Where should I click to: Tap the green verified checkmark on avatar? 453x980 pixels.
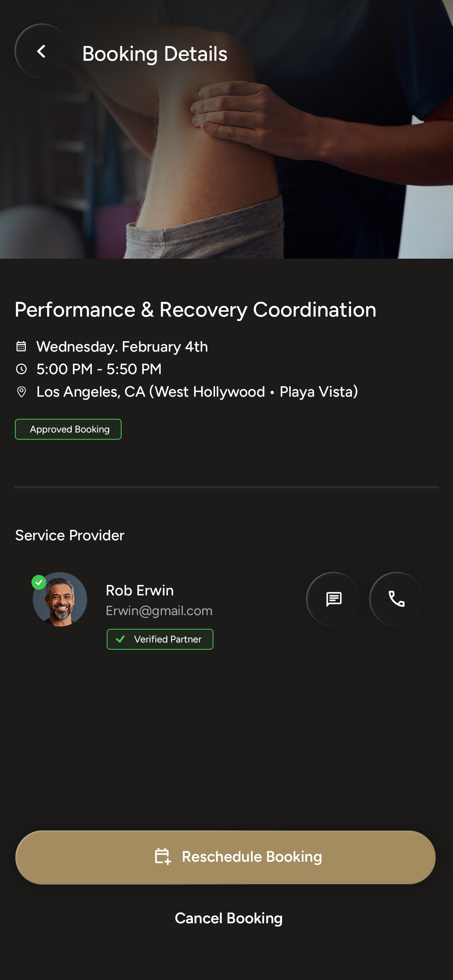[39, 582]
